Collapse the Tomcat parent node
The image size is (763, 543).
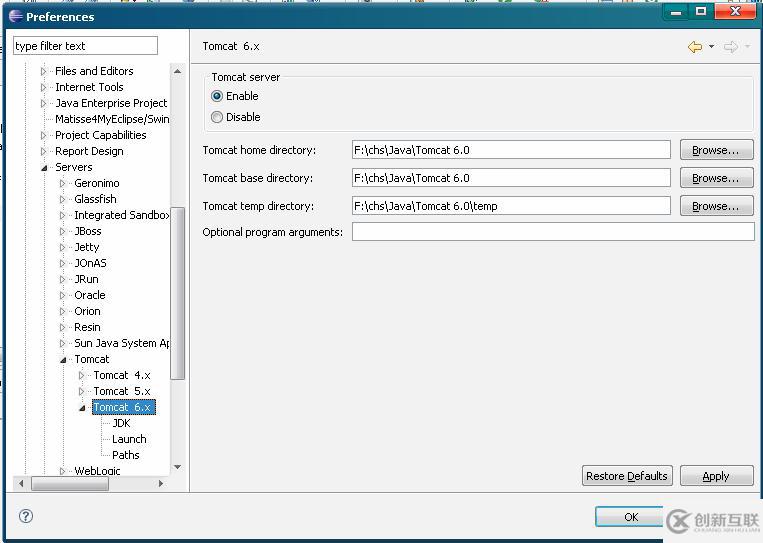coord(63,360)
